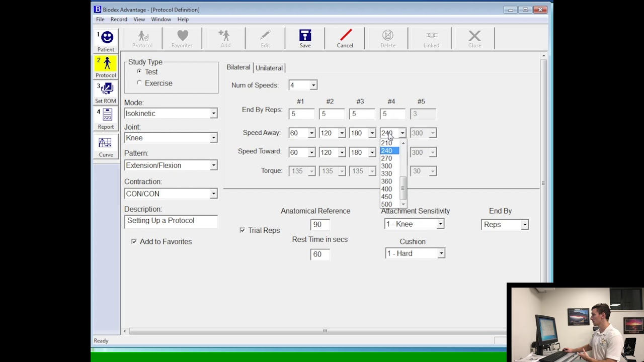The height and width of the screenshot is (362, 644).
Task: Open the Set ROM sidebar icon
Action: (106, 93)
